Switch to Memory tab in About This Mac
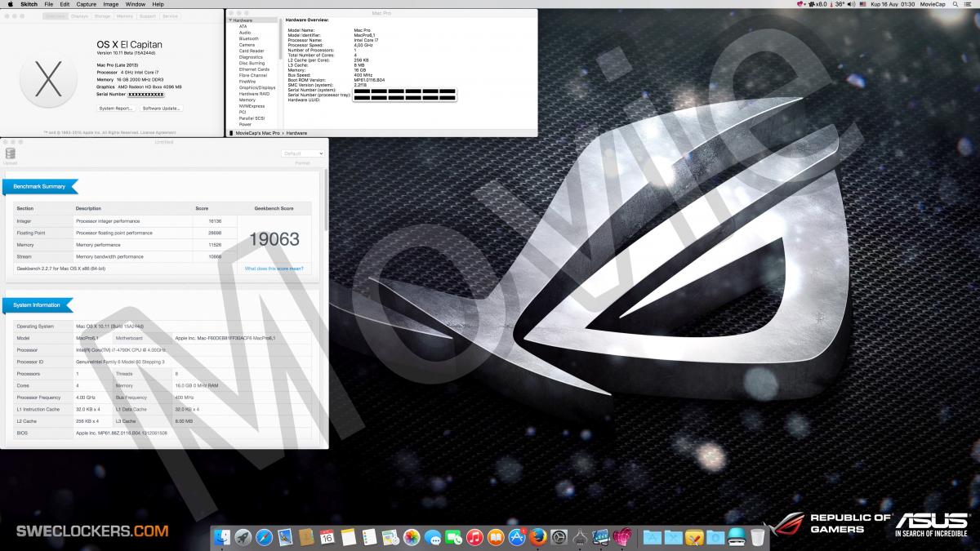 click(x=124, y=16)
